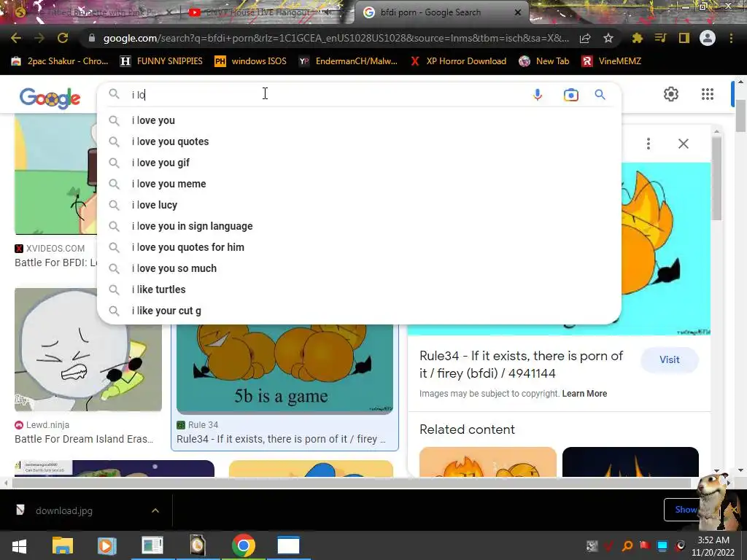This screenshot has height=560, width=747.
Task: Open the Learn More copyright link
Action: click(x=584, y=394)
